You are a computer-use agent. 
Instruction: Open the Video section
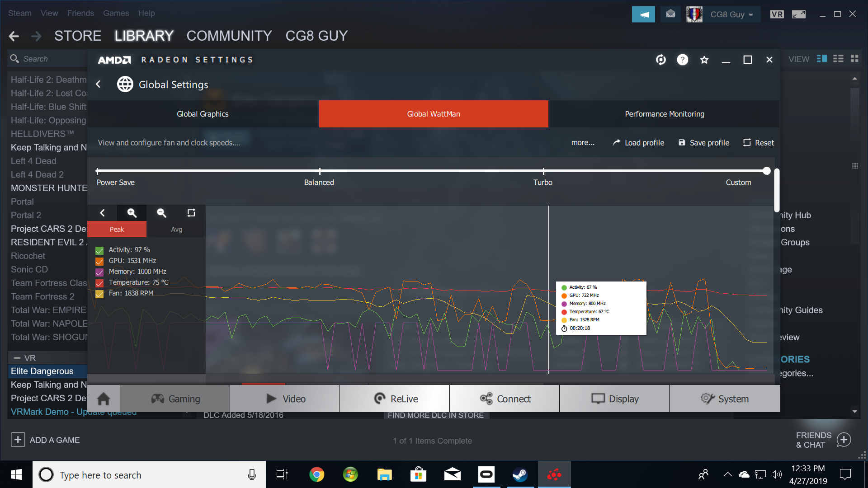(x=285, y=399)
